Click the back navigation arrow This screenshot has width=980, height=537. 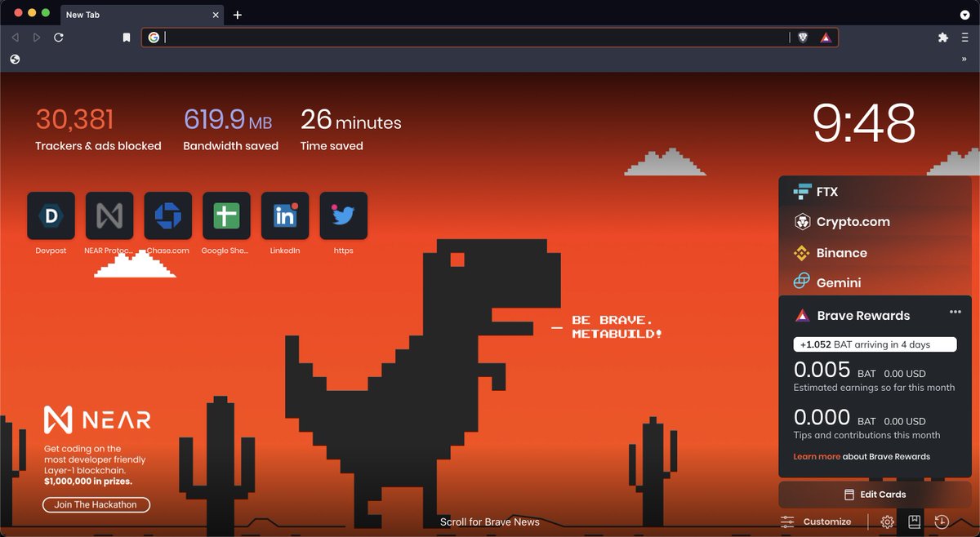tap(16, 38)
